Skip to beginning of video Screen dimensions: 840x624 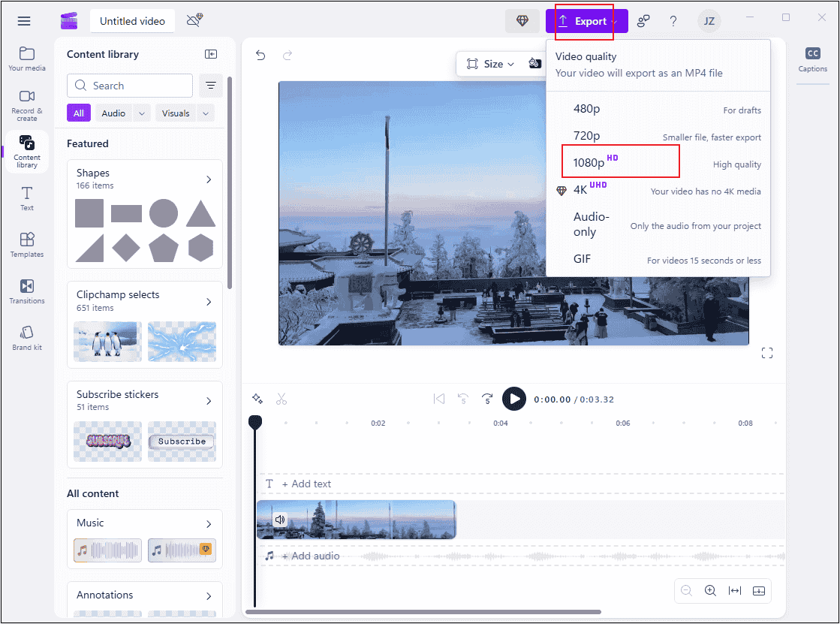(x=438, y=399)
